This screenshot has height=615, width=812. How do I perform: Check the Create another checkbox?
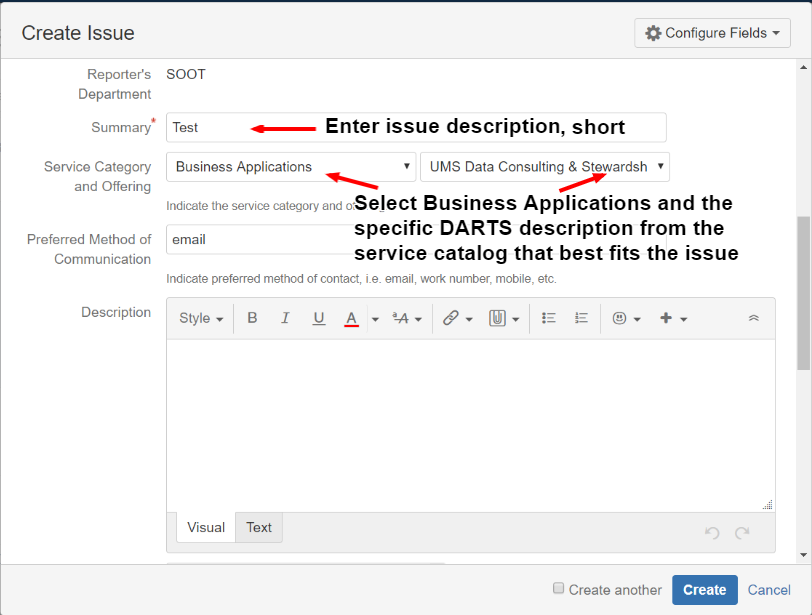pyautogui.click(x=558, y=588)
